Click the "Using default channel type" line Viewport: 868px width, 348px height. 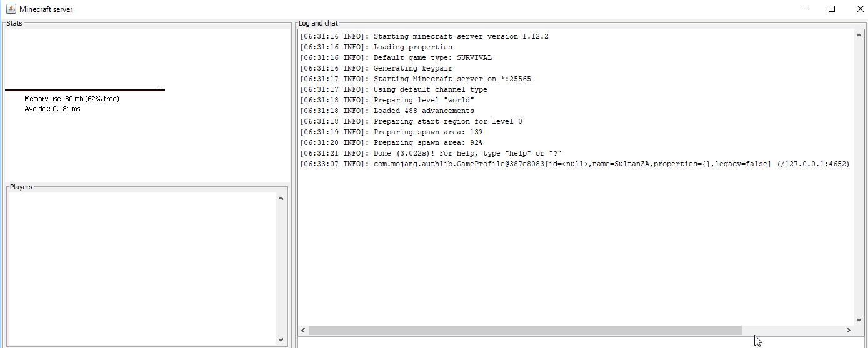click(394, 89)
